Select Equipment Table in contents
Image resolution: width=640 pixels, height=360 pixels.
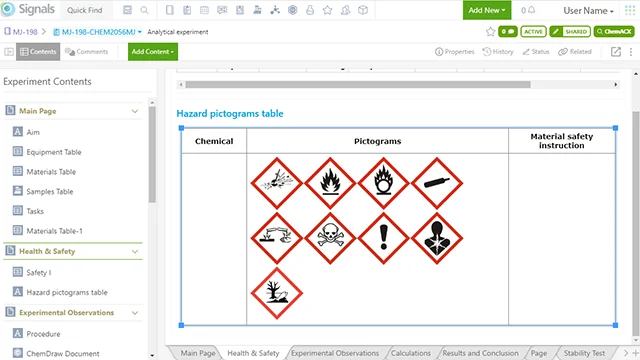point(54,152)
